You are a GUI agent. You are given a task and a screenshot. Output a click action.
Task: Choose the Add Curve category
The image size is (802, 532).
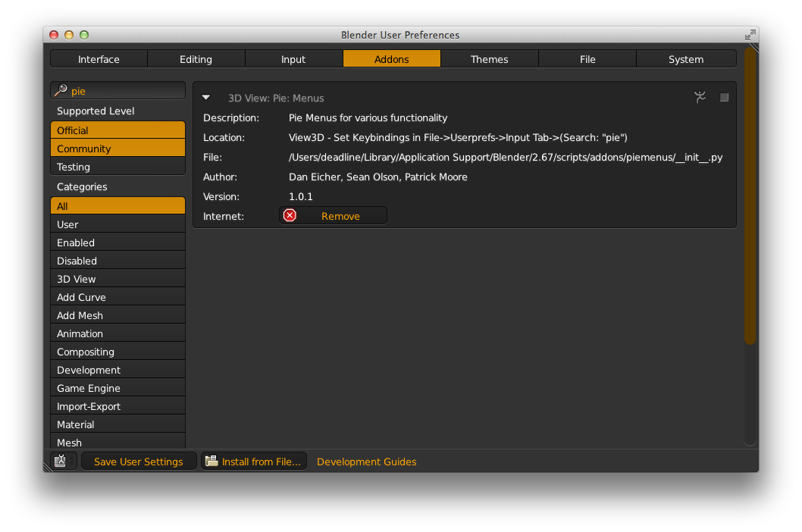(118, 297)
